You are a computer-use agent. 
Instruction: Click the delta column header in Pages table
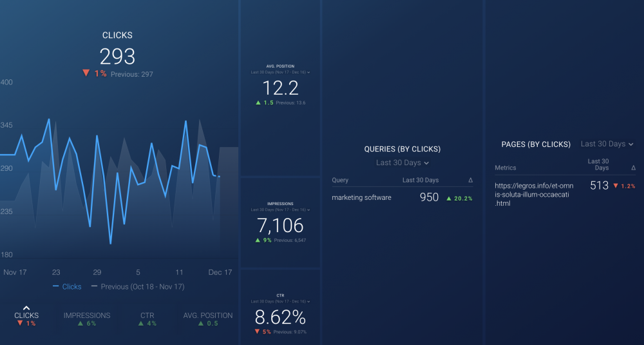[633, 168]
